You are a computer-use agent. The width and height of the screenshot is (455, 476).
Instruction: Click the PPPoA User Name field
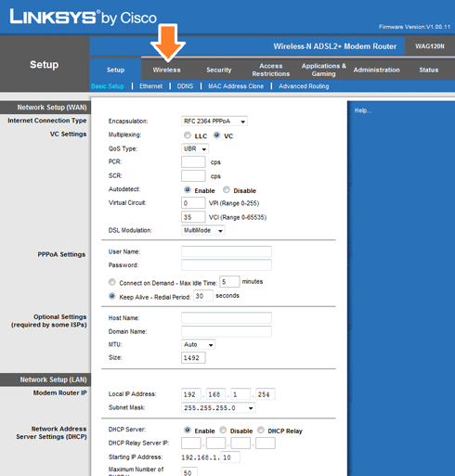click(x=227, y=251)
